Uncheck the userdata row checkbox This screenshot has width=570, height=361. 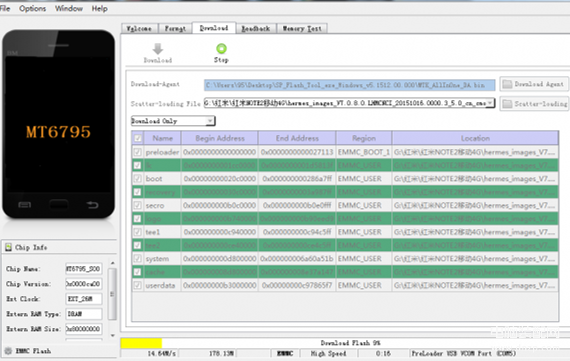[137, 285]
